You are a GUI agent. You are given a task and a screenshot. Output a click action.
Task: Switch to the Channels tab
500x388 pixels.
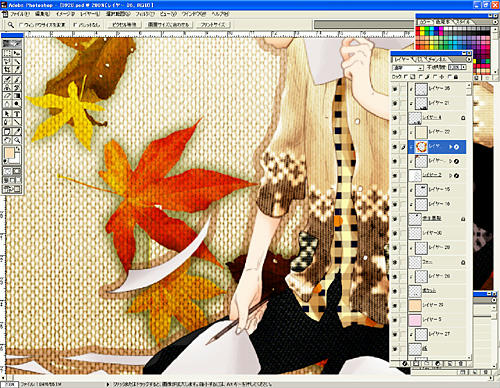coord(438,59)
